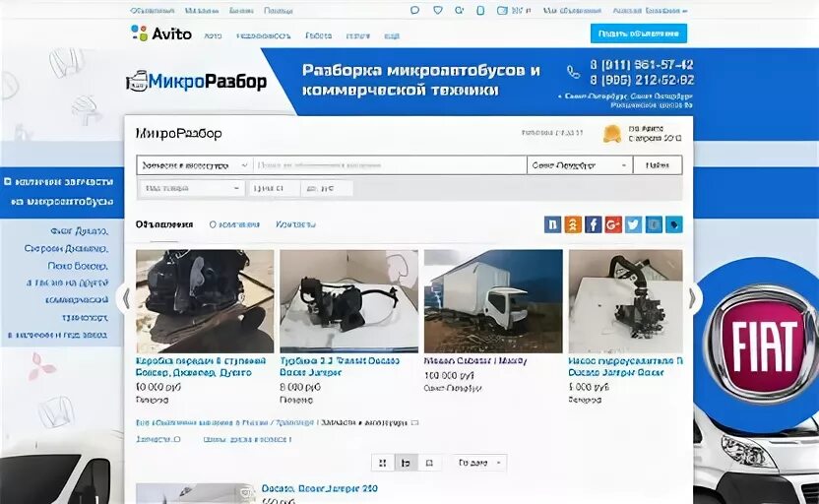Open the Авто category in Avito menu

tap(213, 36)
